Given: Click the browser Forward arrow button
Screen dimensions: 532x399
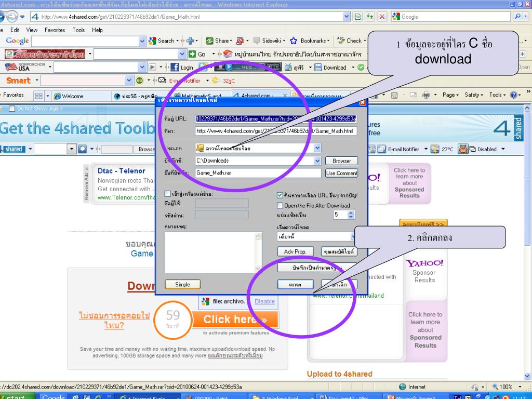Looking at the screenshot, I should [x=12, y=16].
